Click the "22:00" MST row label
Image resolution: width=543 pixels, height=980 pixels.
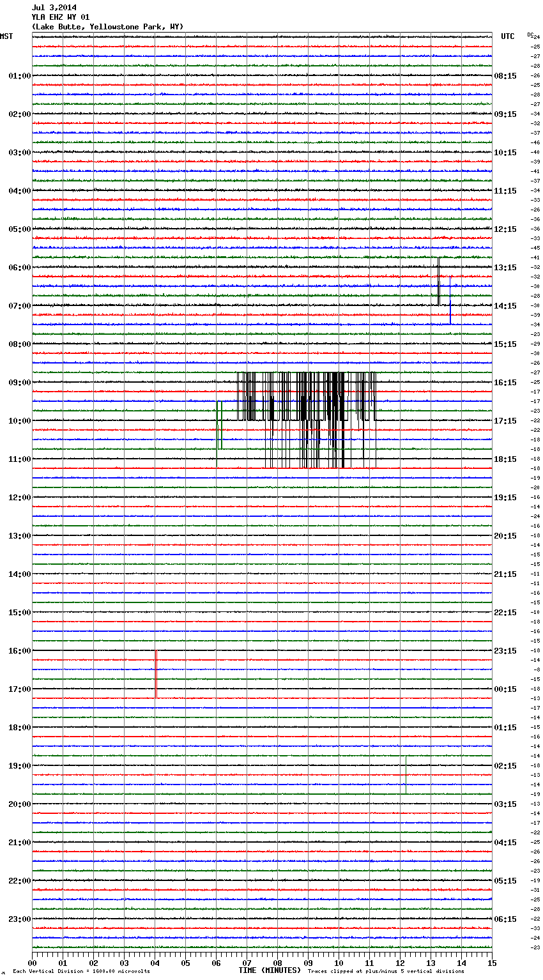coord(20,881)
